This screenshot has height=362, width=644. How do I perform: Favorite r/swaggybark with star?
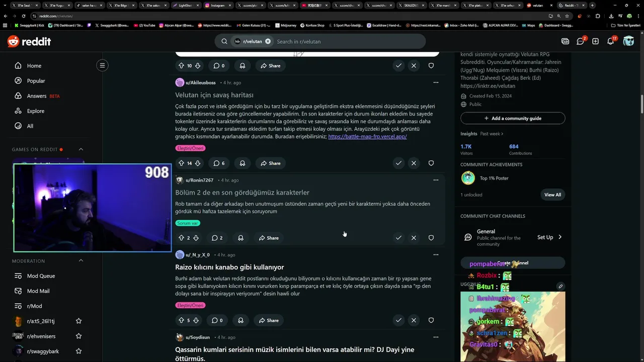click(x=78, y=351)
